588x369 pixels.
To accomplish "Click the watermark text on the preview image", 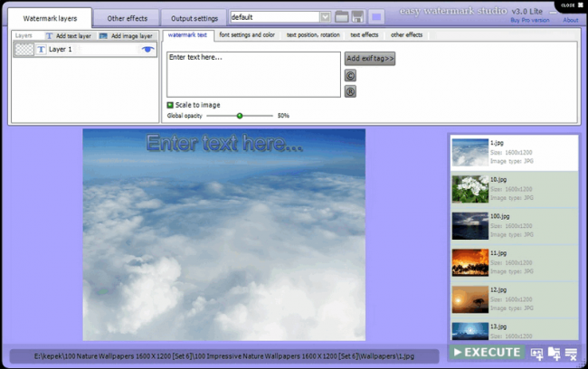I will click(224, 143).
